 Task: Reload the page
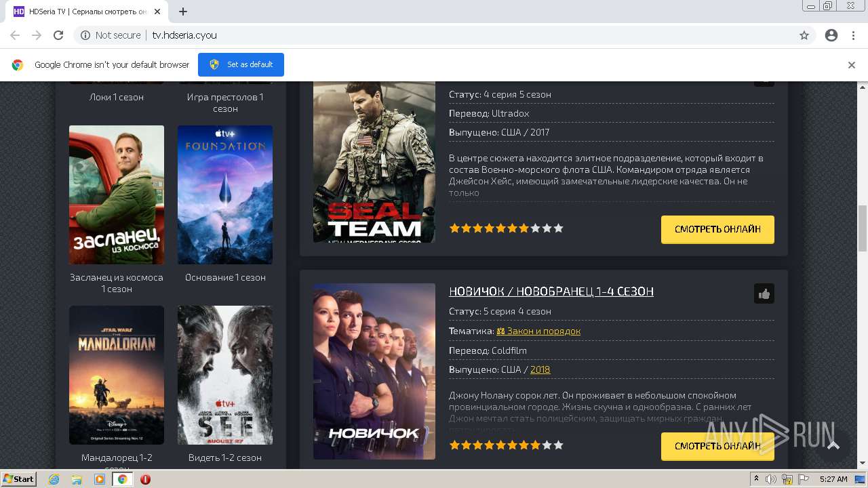coord(58,35)
